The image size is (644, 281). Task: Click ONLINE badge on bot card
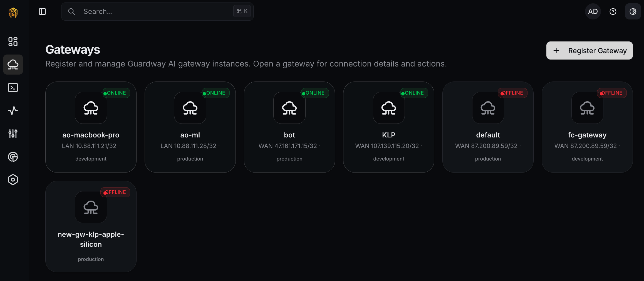(x=315, y=93)
